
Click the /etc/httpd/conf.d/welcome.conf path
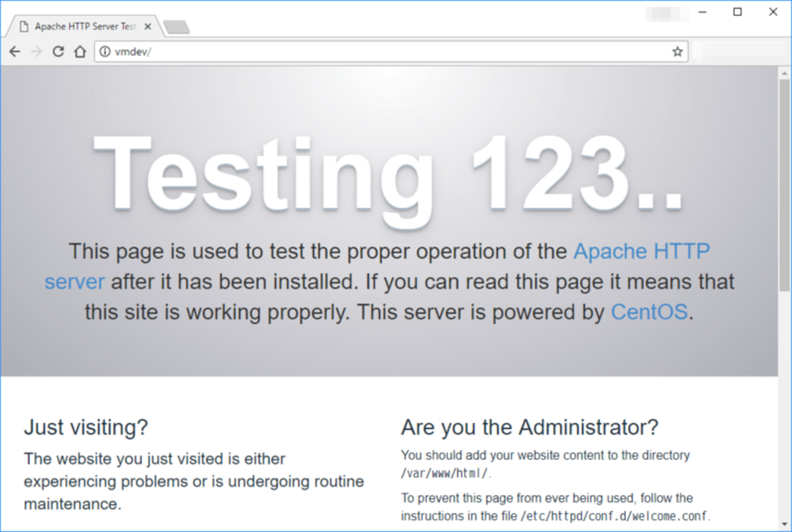point(614,516)
